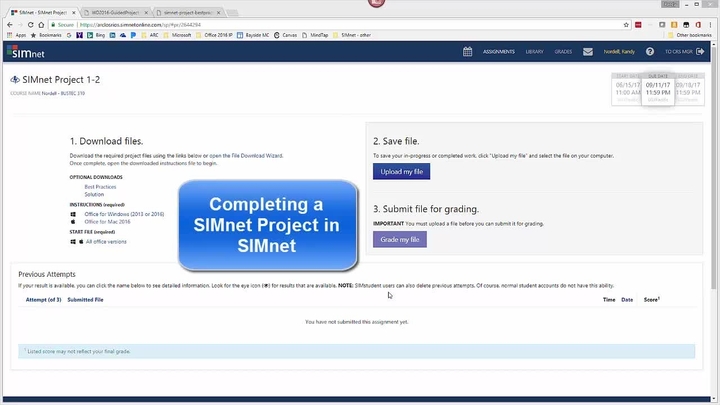Image resolution: width=720 pixels, height=405 pixels.
Task: Reload the page with refresh icon
Action: click(x=30, y=25)
